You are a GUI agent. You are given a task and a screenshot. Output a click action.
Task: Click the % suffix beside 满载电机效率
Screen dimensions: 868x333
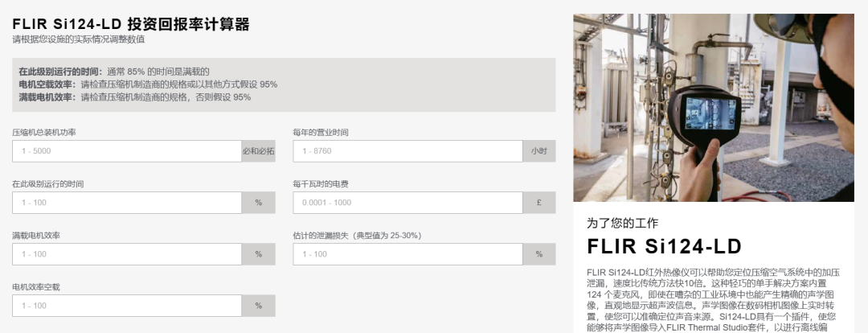click(258, 254)
